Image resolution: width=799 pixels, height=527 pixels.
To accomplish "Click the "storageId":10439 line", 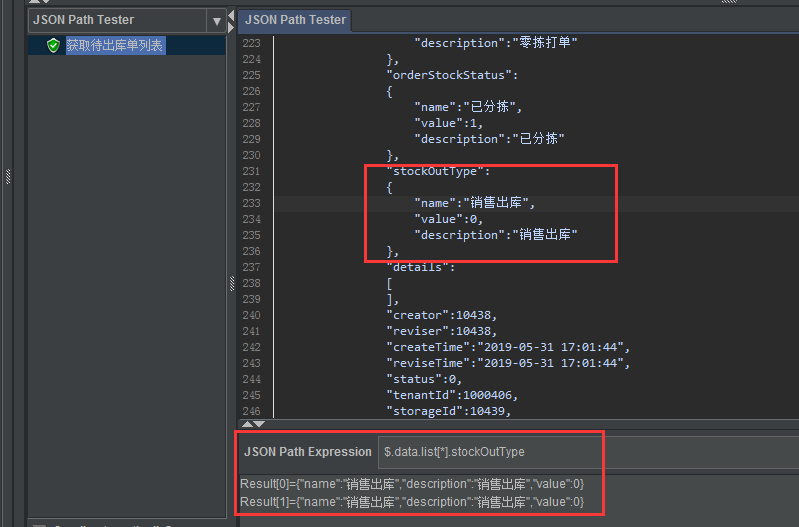I will tap(448, 411).
